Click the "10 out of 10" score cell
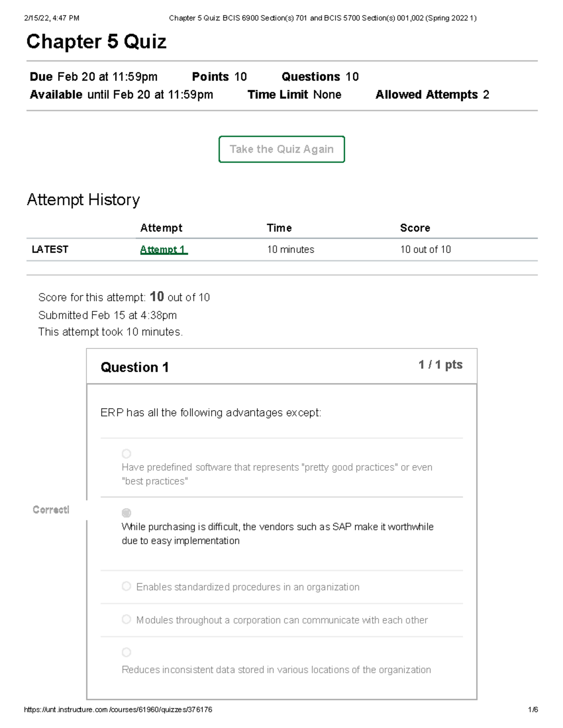 pyautogui.click(x=425, y=249)
